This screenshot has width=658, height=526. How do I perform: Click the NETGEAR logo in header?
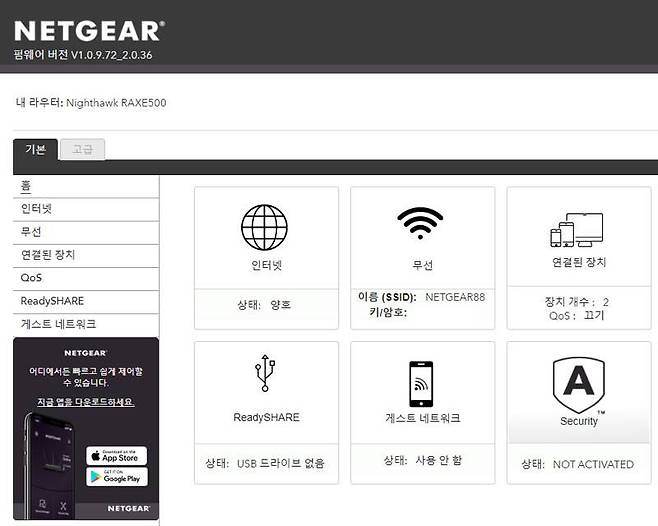88,30
